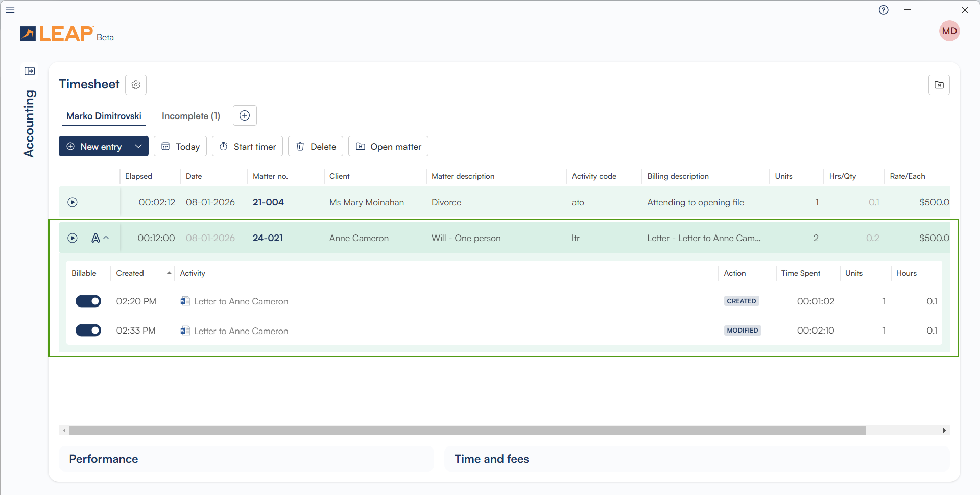The height and width of the screenshot is (495, 980).
Task: Click the open folder icon at top right
Action: [939, 85]
